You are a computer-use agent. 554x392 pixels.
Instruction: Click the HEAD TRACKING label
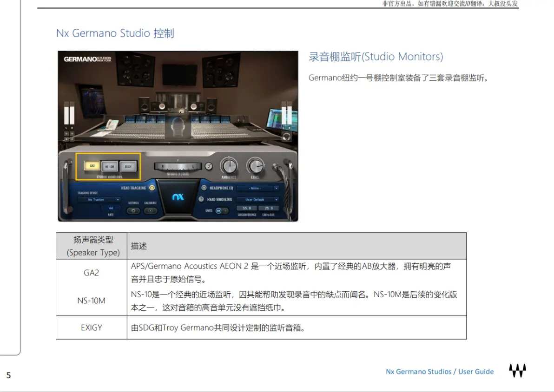coord(133,188)
